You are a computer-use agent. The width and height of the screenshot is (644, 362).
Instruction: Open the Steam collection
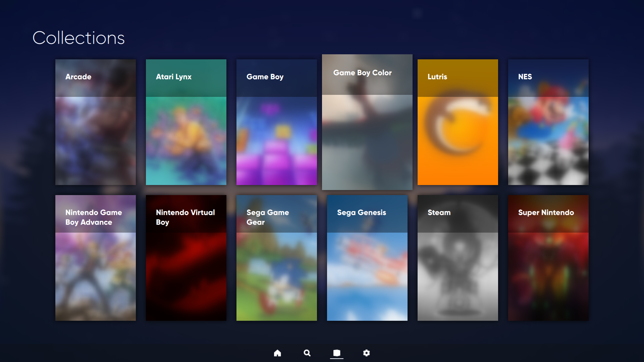pos(458,258)
